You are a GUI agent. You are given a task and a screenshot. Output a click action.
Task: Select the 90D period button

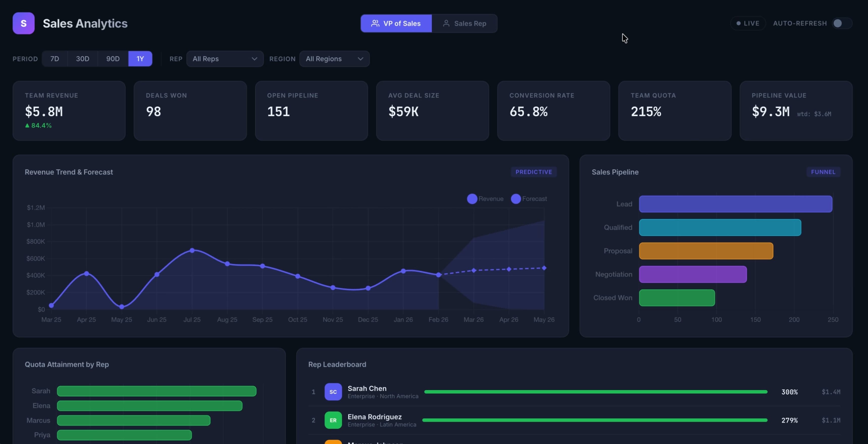(x=113, y=59)
